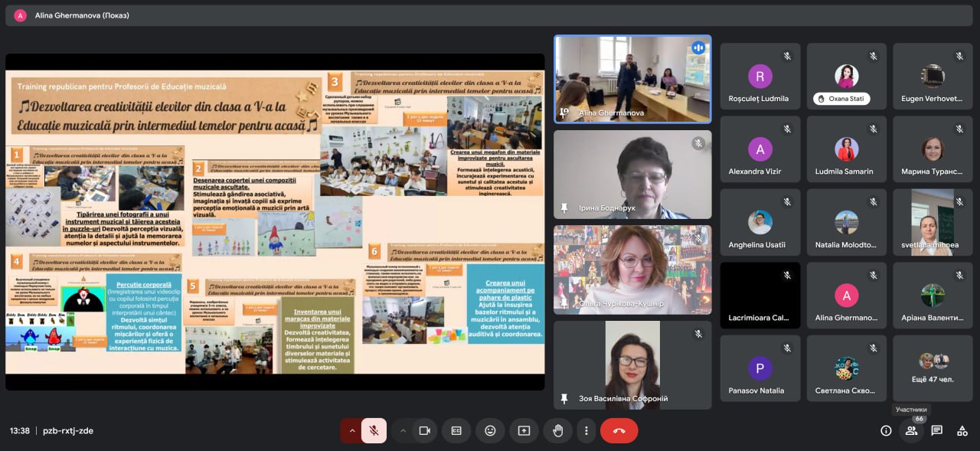Expand video settings arrow beside camera
980x451 pixels.
coord(403,430)
